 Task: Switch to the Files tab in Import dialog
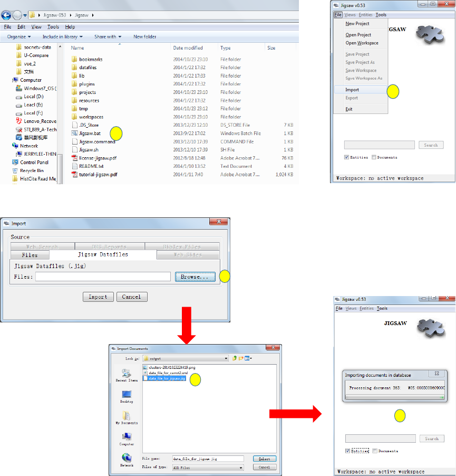[30, 255]
